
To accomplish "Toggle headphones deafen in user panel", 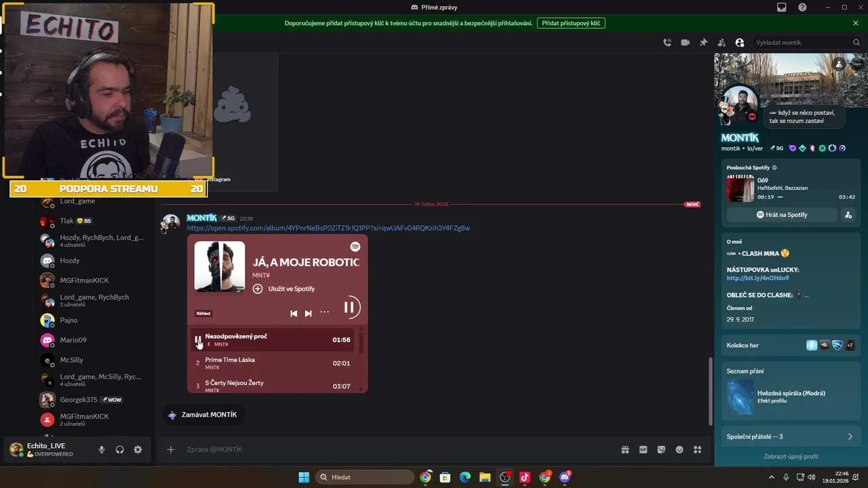I will tap(120, 449).
